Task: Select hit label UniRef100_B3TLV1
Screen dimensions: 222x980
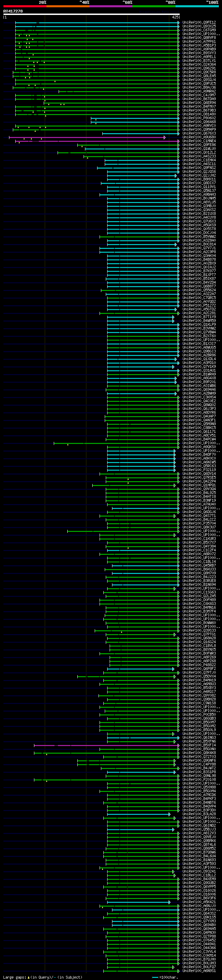Action: pyautogui.click(x=199, y=60)
